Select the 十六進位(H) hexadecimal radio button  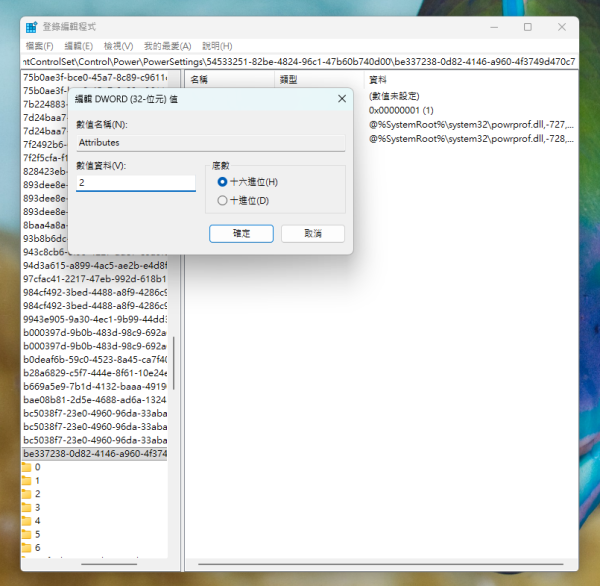click(x=222, y=182)
